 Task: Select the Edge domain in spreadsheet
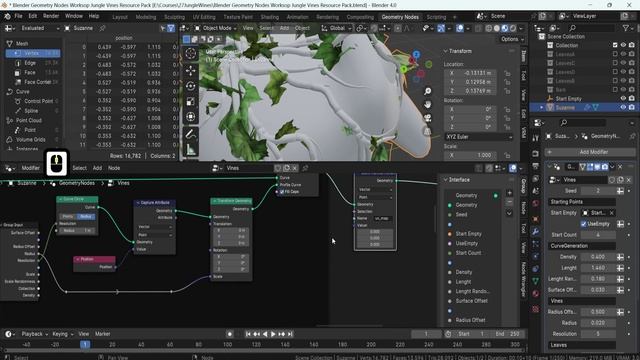click(x=33, y=63)
